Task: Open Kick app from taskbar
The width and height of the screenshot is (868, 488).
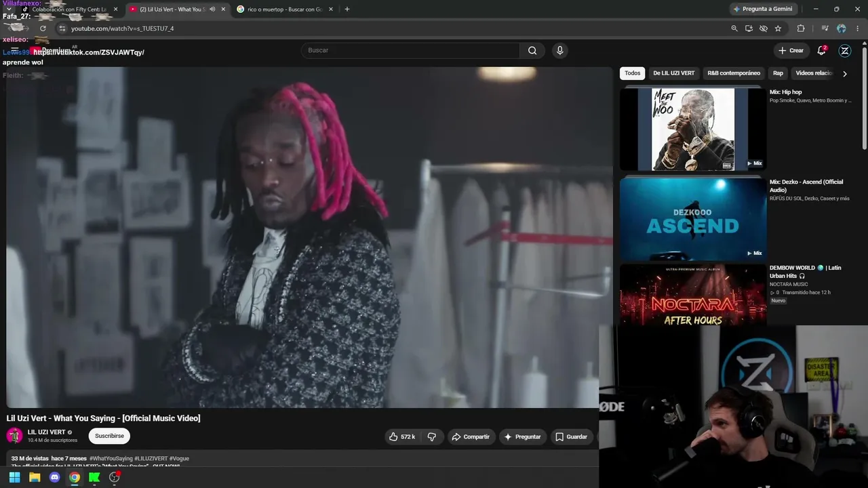Action: (x=94, y=477)
